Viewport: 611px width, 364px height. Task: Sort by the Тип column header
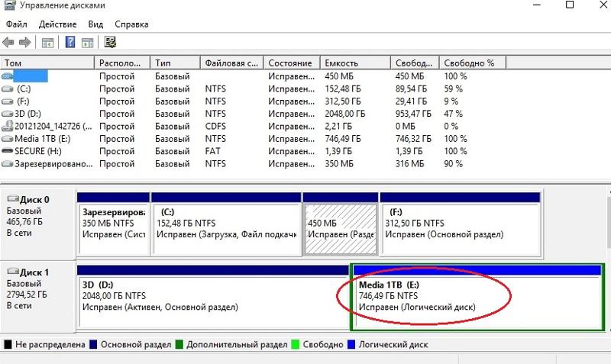tap(175, 63)
